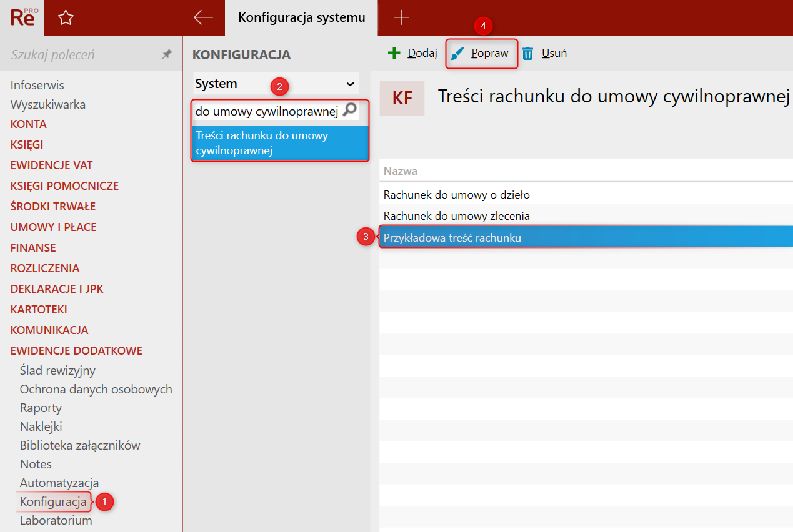Expand KSIĘGI POMOCNICZE section
This screenshot has height=532, width=793.
pyautogui.click(x=64, y=186)
